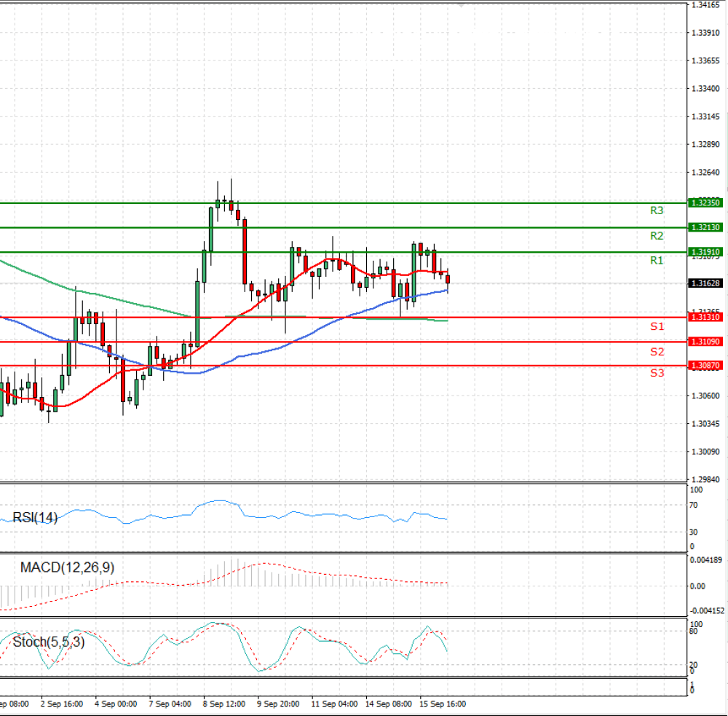Click the RSI(14) indicator label
Image resolution: width=728 pixels, height=716 pixels.
coord(35,517)
